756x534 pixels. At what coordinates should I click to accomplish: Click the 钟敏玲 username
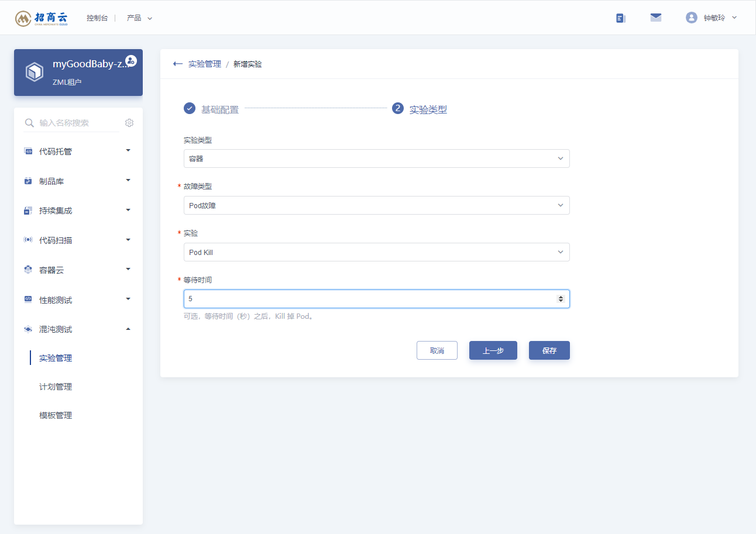714,18
